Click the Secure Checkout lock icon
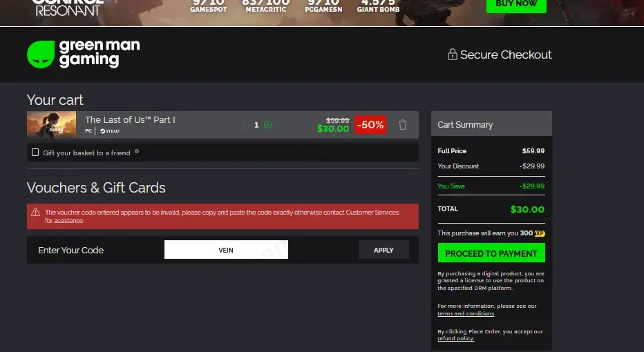This screenshot has height=352, width=644. 452,54
